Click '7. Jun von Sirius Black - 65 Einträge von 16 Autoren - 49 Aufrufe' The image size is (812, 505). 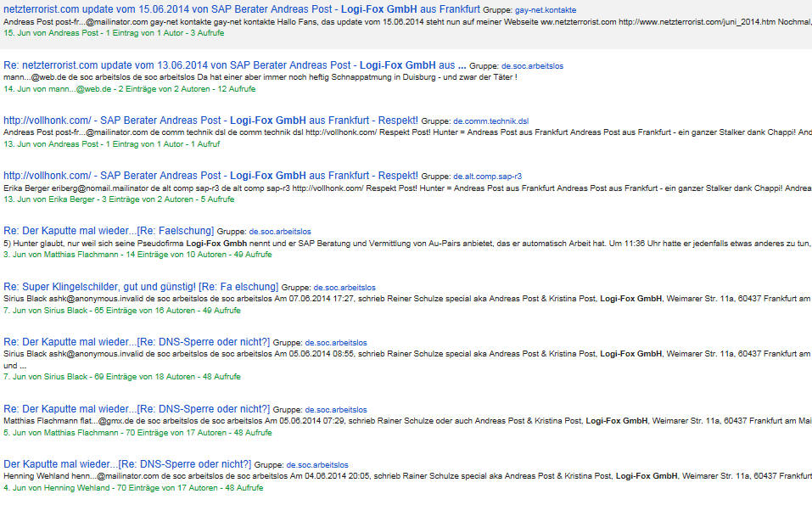click(121, 311)
